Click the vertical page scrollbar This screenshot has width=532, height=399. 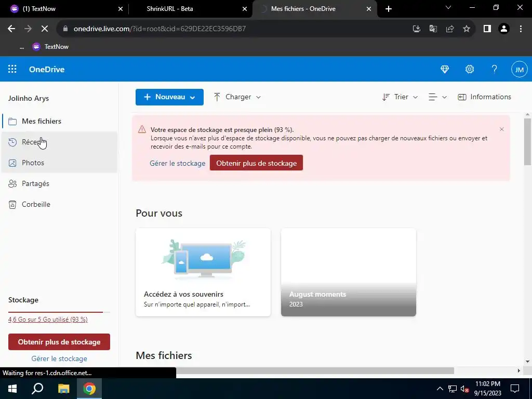pos(527,142)
